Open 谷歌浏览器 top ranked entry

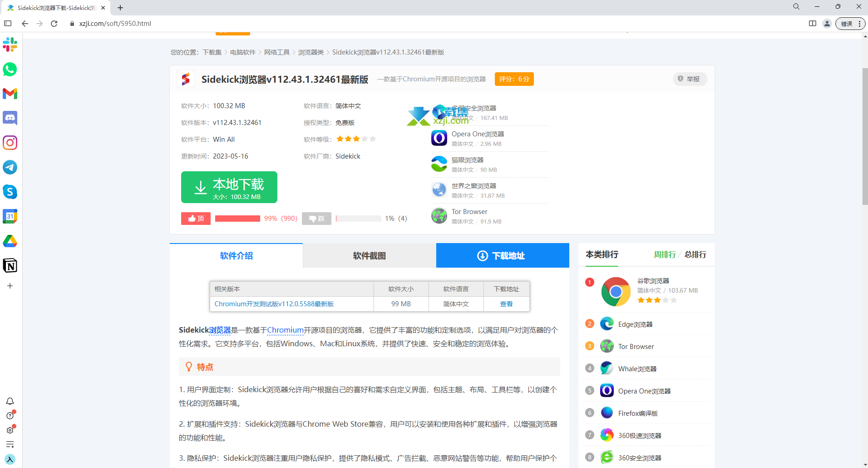coord(653,281)
